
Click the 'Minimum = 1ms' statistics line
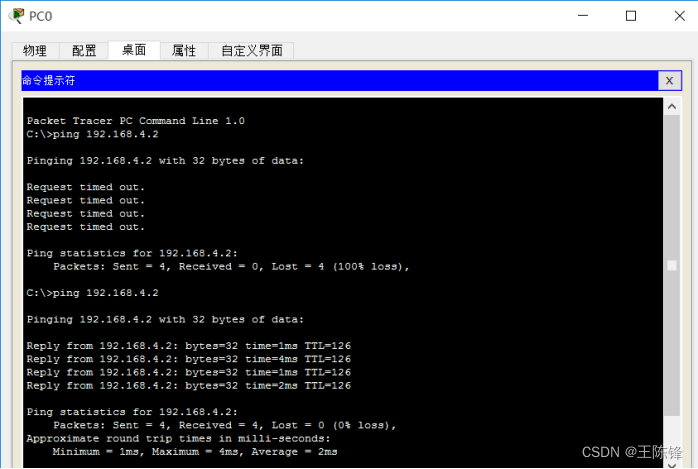click(x=195, y=452)
